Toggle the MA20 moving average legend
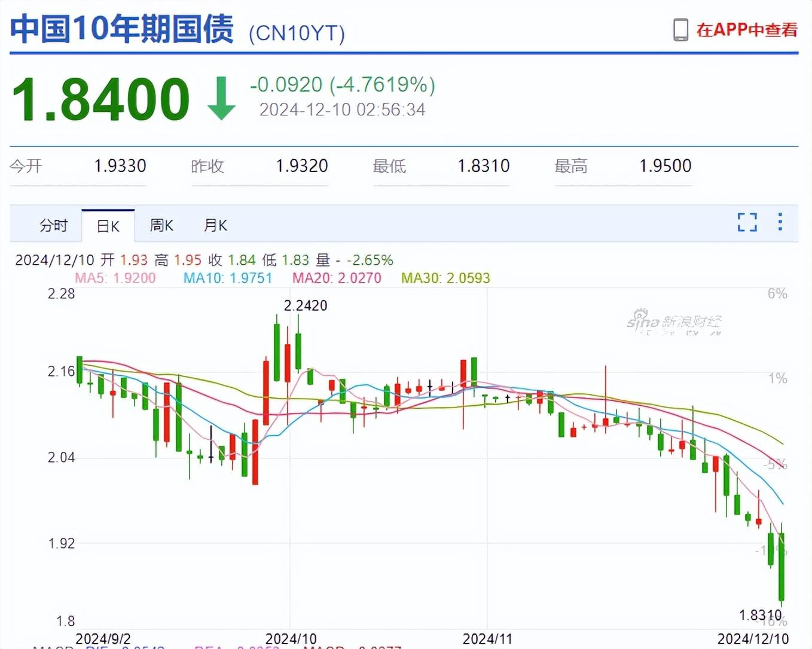This screenshot has width=812, height=649. 337,278
